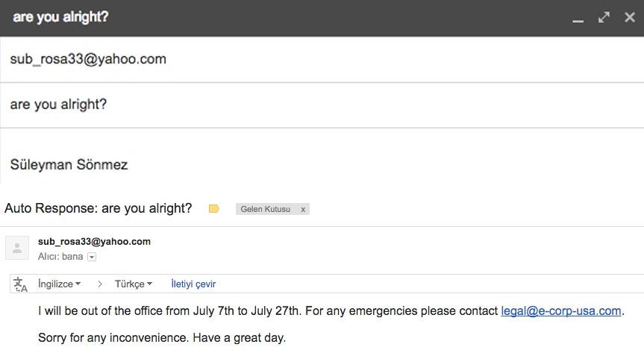Expand recipient details next to Alıcı: bana

click(x=92, y=257)
